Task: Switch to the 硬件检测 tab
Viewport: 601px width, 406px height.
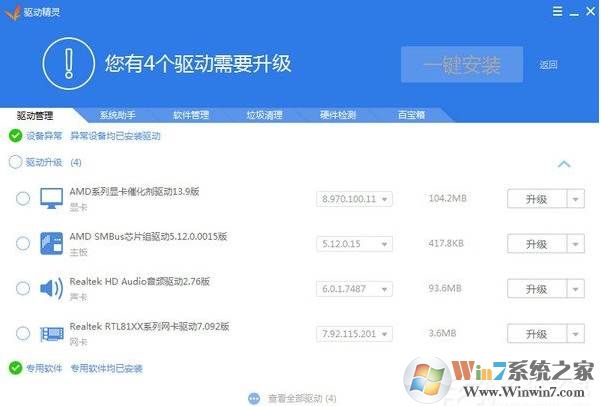Action: point(338,115)
